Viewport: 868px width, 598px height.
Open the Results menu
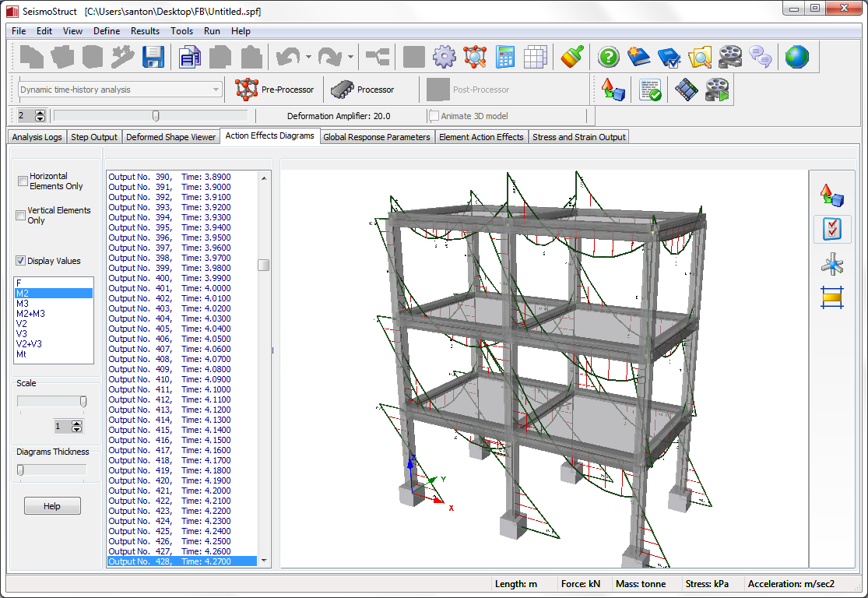[145, 31]
